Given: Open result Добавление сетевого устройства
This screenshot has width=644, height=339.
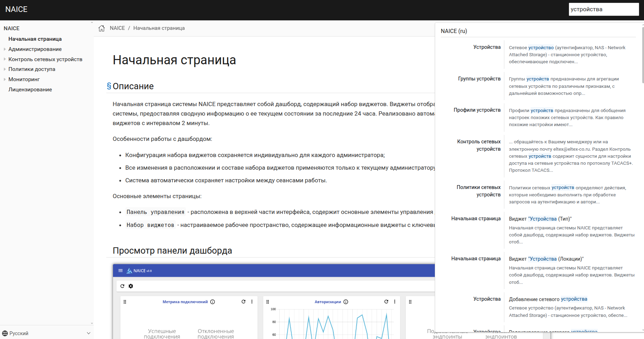Looking at the screenshot, I should pos(548,299).
